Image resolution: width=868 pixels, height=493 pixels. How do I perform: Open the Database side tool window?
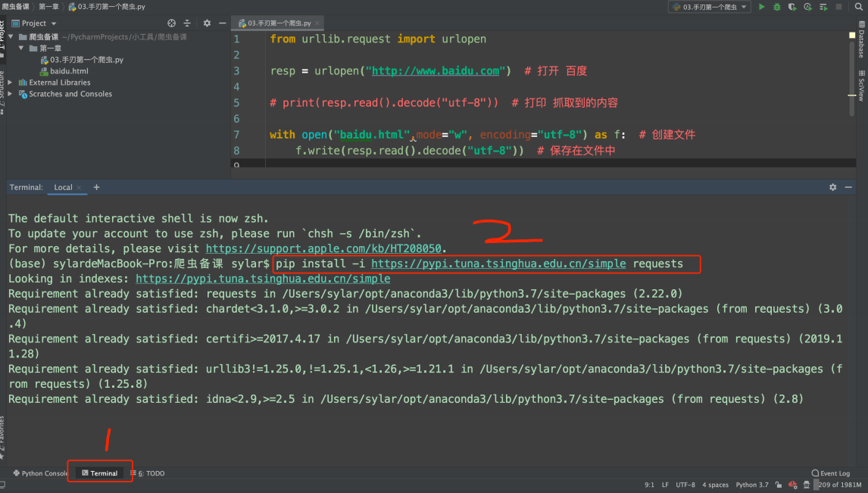point(862,40)
